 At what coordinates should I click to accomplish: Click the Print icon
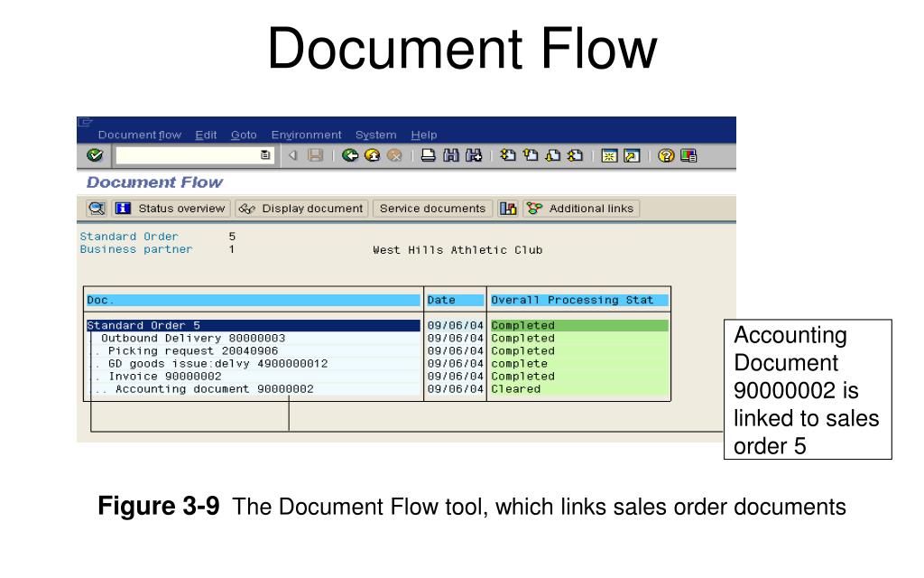429,155
